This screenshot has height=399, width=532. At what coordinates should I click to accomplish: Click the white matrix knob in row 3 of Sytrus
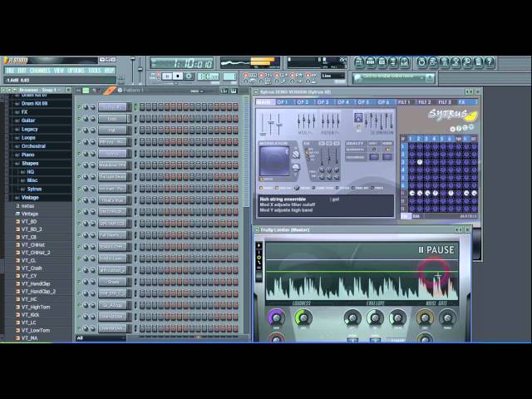(420, 162)
